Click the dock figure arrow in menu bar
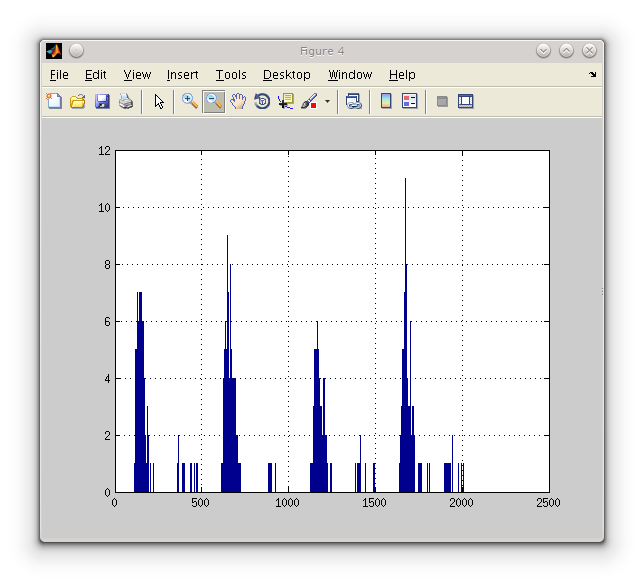This screenshot has width=644, height=582. pyautogui.click(x=592, y=75)
